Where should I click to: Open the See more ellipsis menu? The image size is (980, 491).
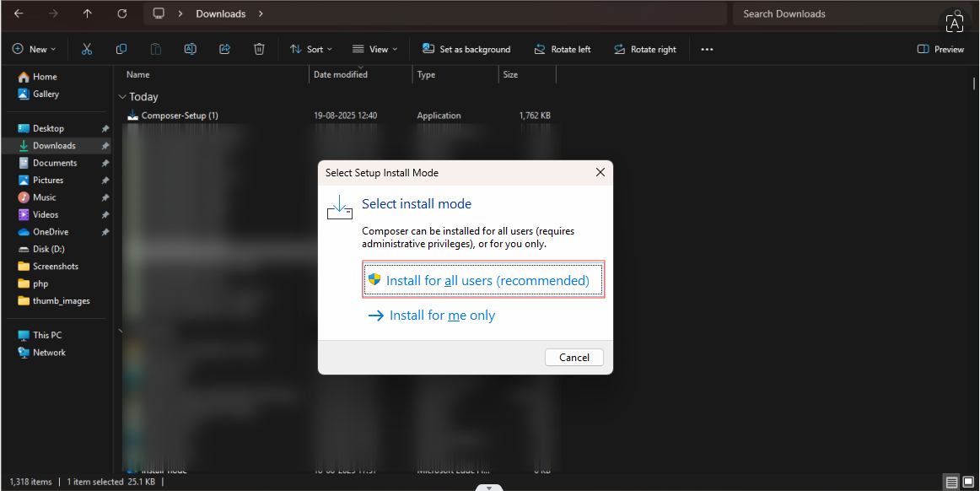click(707, 50)
